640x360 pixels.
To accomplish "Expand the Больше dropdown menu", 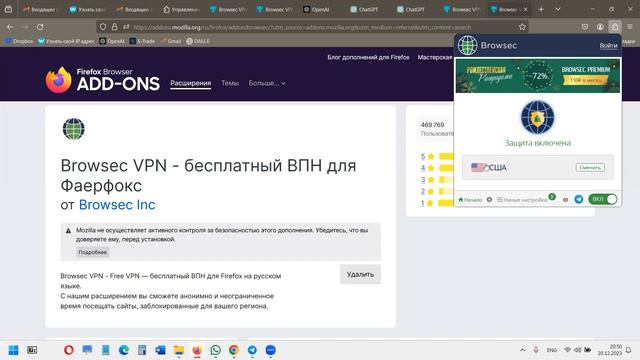I will pyautogui.click(x=267, y=83).
